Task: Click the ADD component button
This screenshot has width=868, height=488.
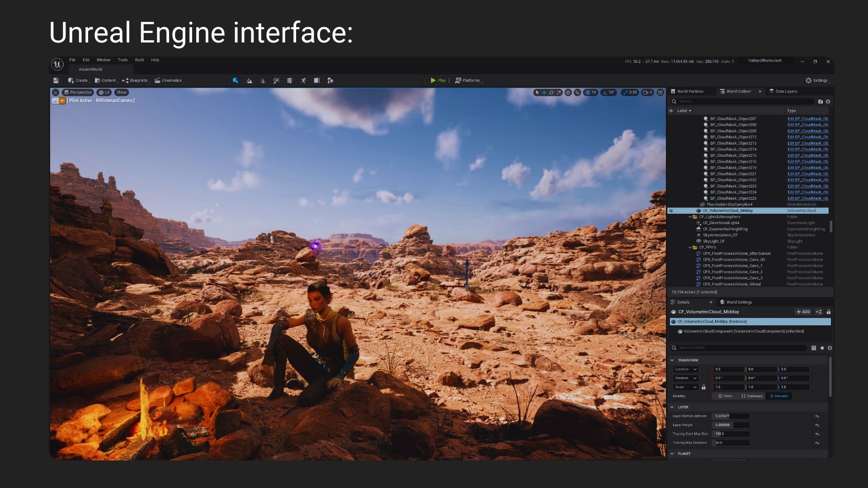Action: coord(803,312)
